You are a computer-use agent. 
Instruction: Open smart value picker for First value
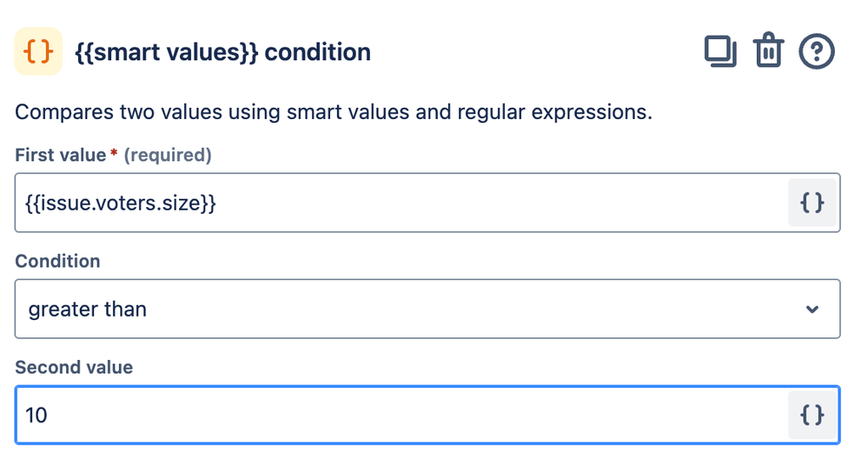(x=812, y=203)
